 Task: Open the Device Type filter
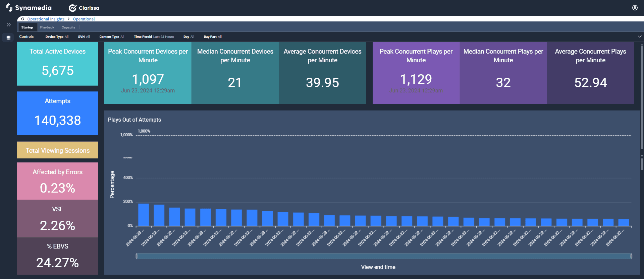pos(57,37)
